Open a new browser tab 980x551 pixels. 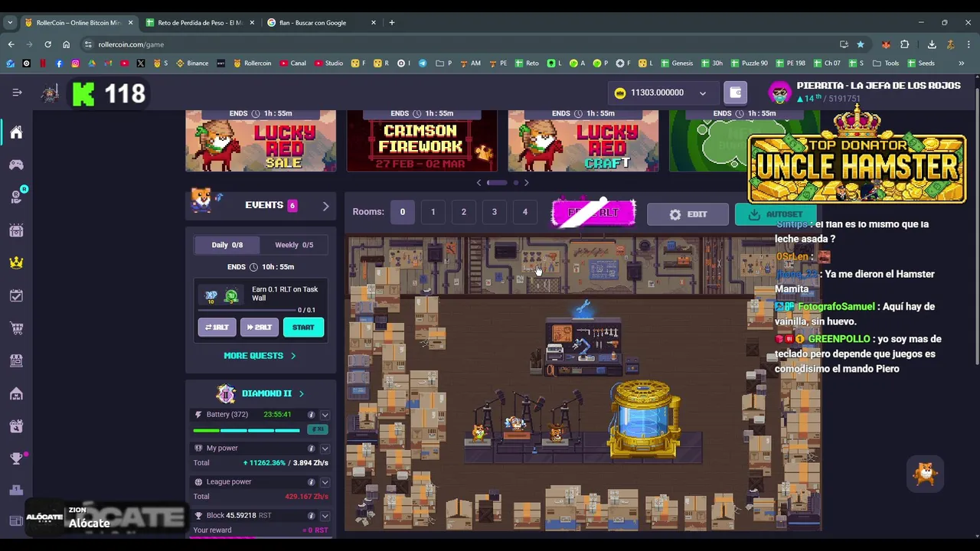392,23
